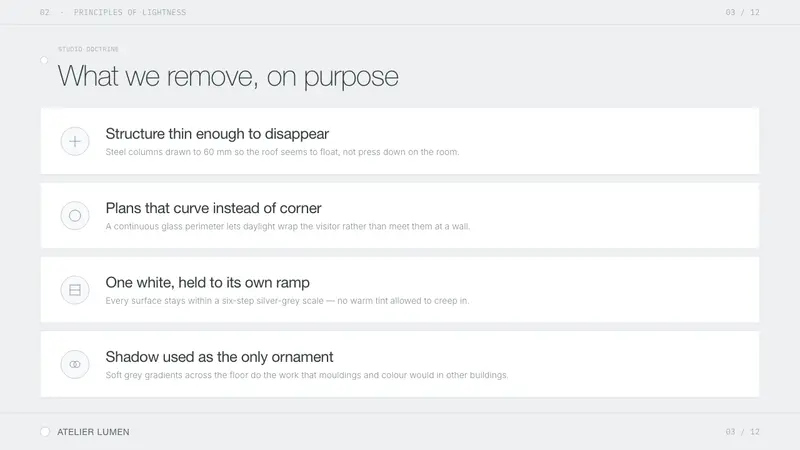The height and width of the screenshot is (450, 800).
Task: Click the '02' section number in header
Action: (x=45, y=12)
